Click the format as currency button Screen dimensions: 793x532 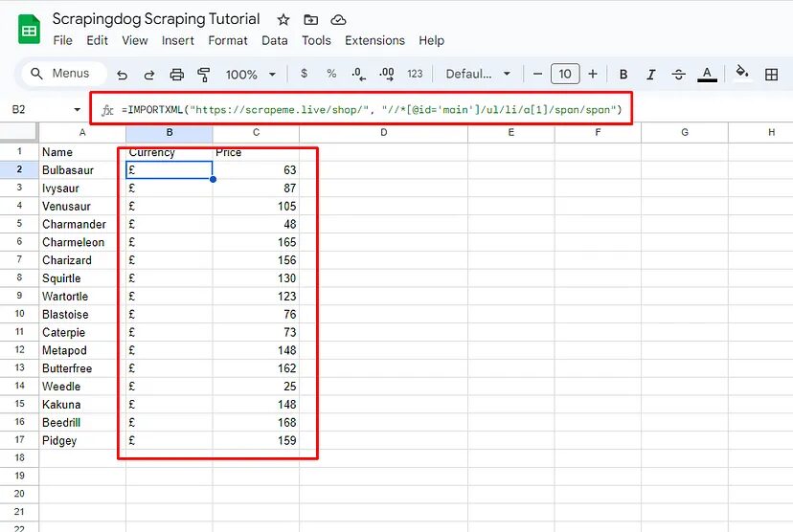click(x=304, y=75)
